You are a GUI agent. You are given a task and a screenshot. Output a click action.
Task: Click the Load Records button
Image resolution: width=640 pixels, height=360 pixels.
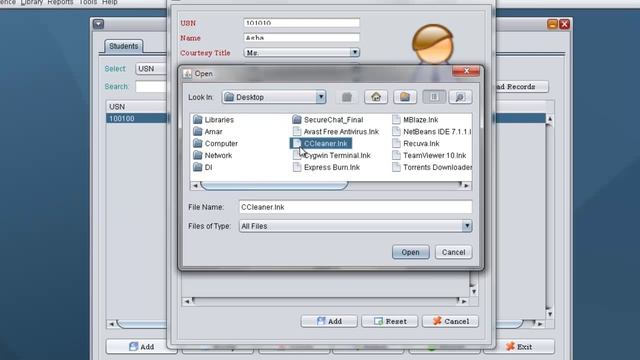521,87
